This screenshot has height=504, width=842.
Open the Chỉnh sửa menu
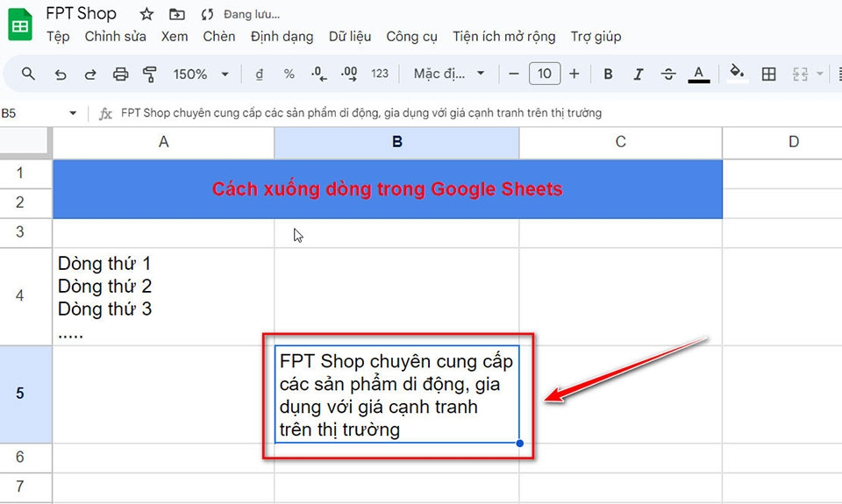click(115, 37)
